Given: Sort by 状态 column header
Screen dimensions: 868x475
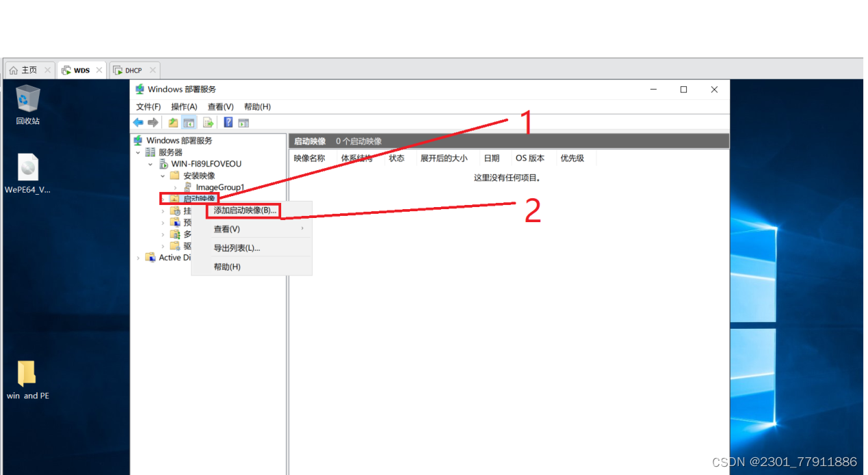Looking at the screenshot, I should coord(399,158).
